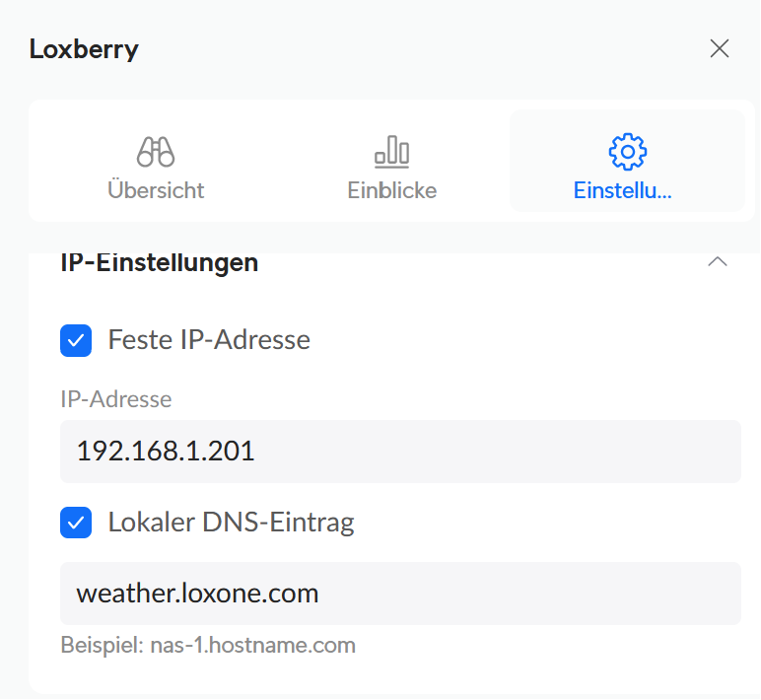
Task: Click the Lokaler DNS-Eintrag label text
Action: [231, 523]
